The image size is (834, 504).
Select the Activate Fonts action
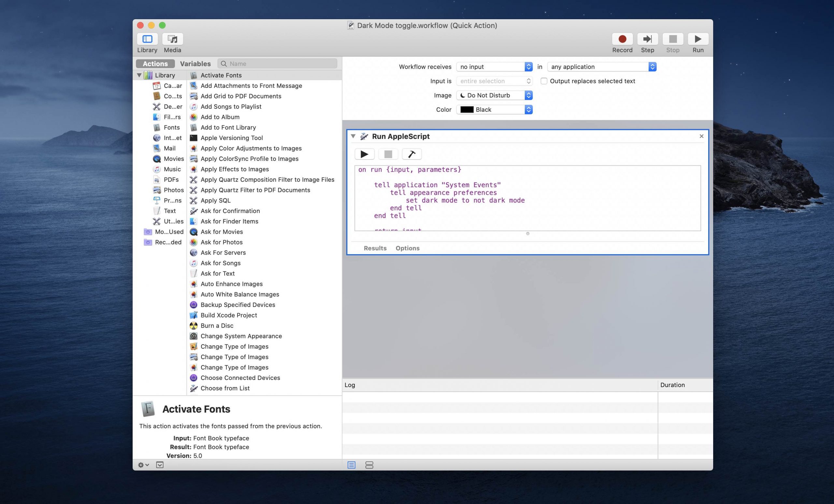click(264, 75)
